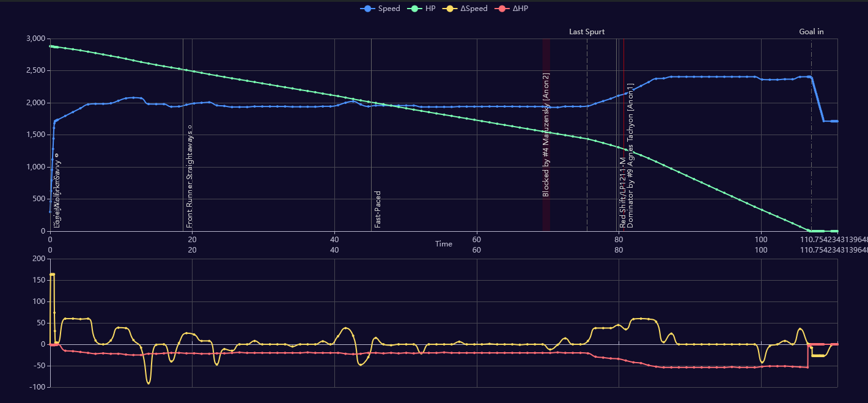The height and width of the screenshot is (403, 868).
Task: Click the 150 label on the delta chart
Action: [40, 281]
